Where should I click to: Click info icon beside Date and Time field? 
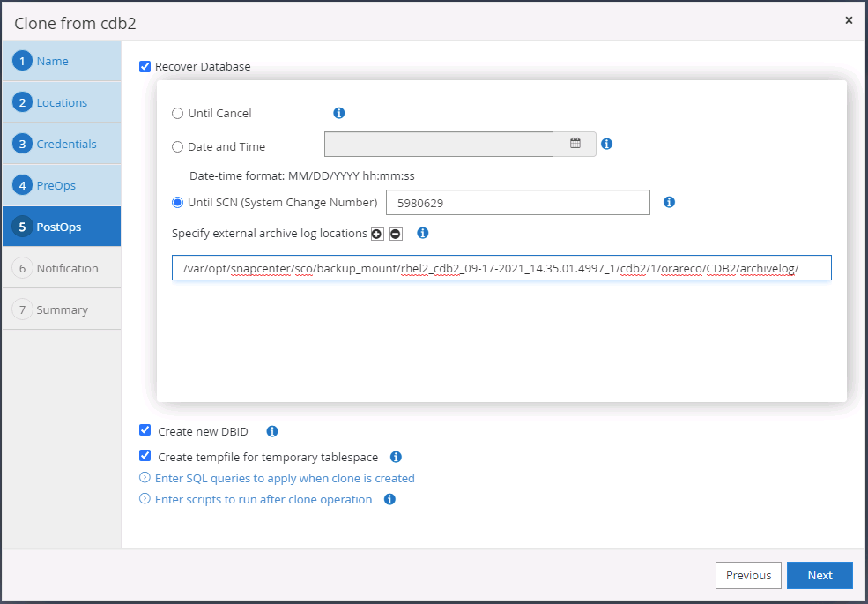606,144
